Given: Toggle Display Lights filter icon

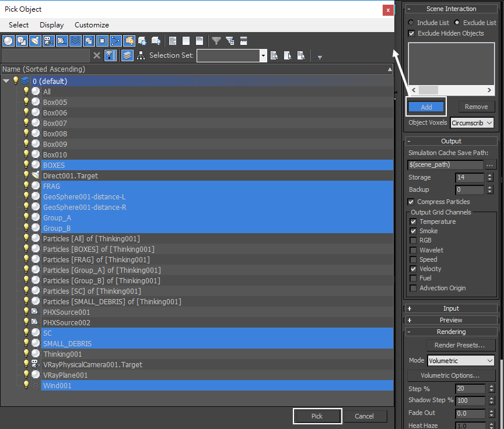Looking at the screenshot, I should coord(35,41).
